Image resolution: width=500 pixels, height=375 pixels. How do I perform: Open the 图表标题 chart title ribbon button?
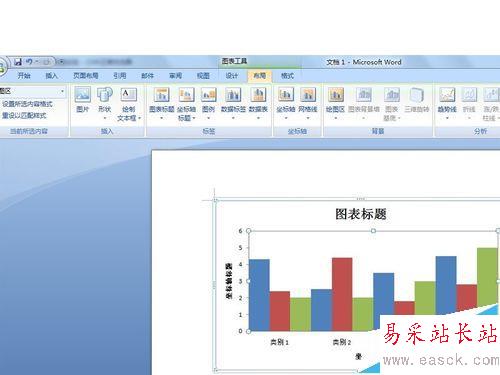tap(162, 103)
